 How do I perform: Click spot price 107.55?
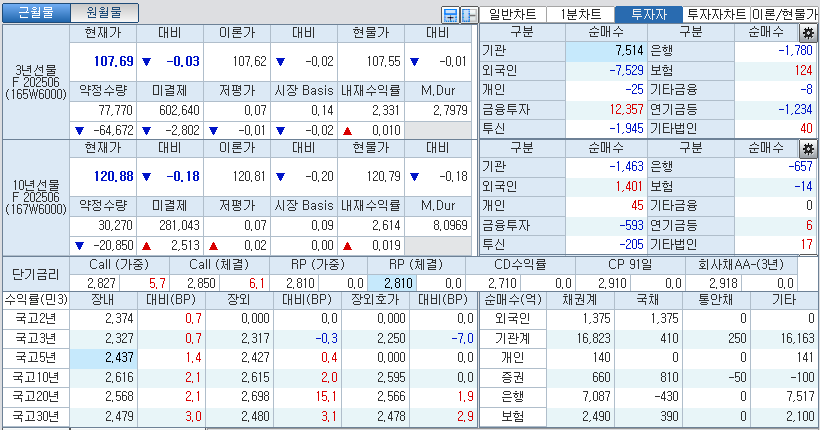click(383, 61)
